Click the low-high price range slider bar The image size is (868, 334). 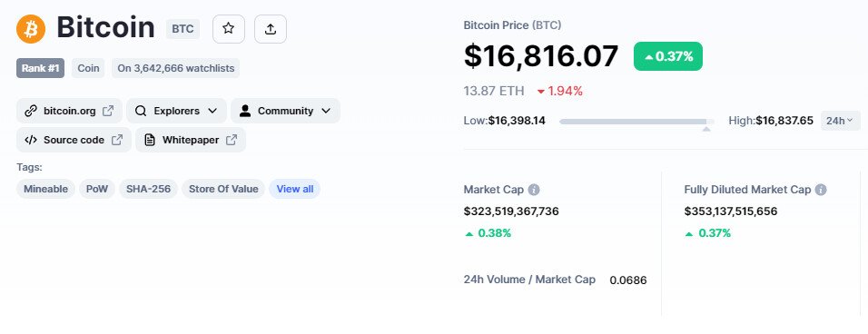tap(636, 121)
